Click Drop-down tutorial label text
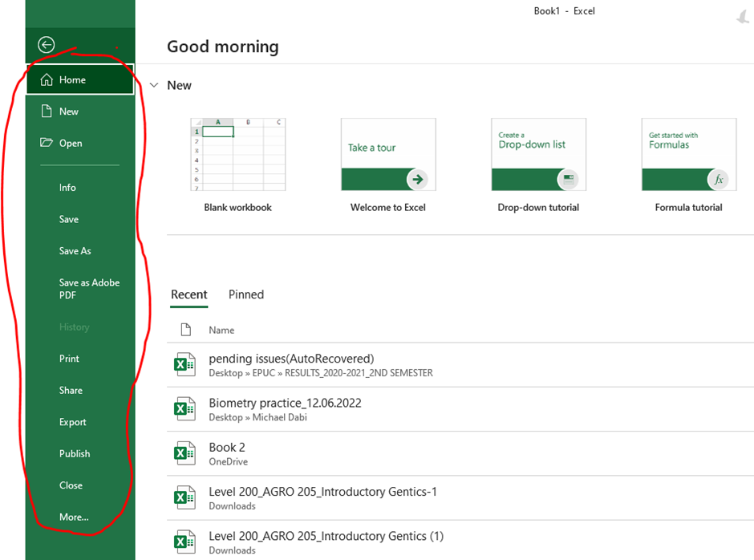Viewport: 754px width, 560px height. pos(538,207)
